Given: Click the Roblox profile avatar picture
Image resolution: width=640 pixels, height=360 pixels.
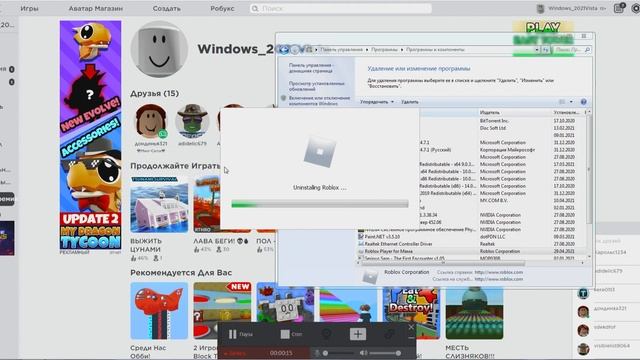Looking at the screenshot, I should [159, 49].
